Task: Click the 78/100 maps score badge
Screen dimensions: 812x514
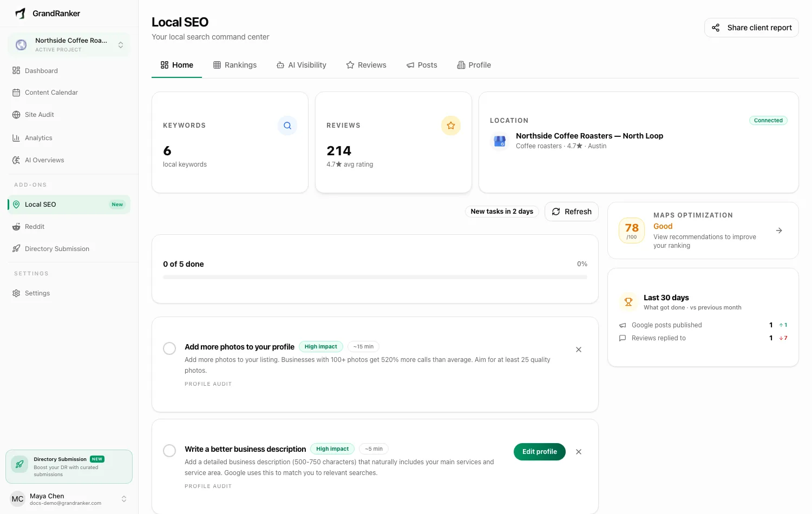Action: [x=632, y=230]
